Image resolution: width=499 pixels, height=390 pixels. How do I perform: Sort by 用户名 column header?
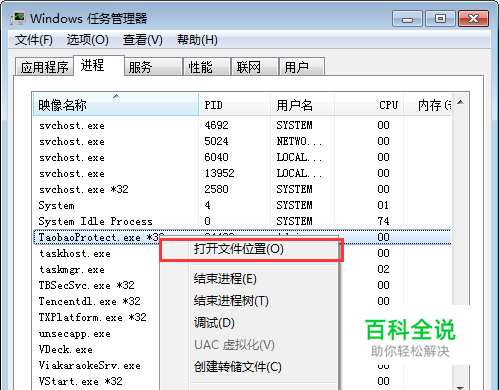[302, 105]
